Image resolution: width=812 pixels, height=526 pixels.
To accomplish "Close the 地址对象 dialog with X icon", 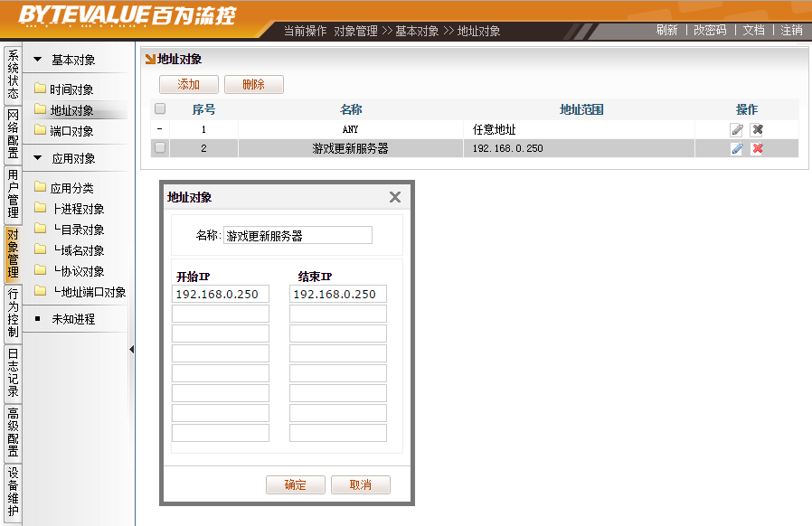I will coord(394,197).
